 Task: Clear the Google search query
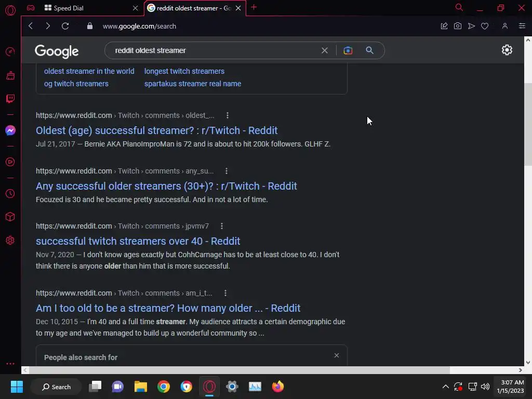tap(325, 50)
